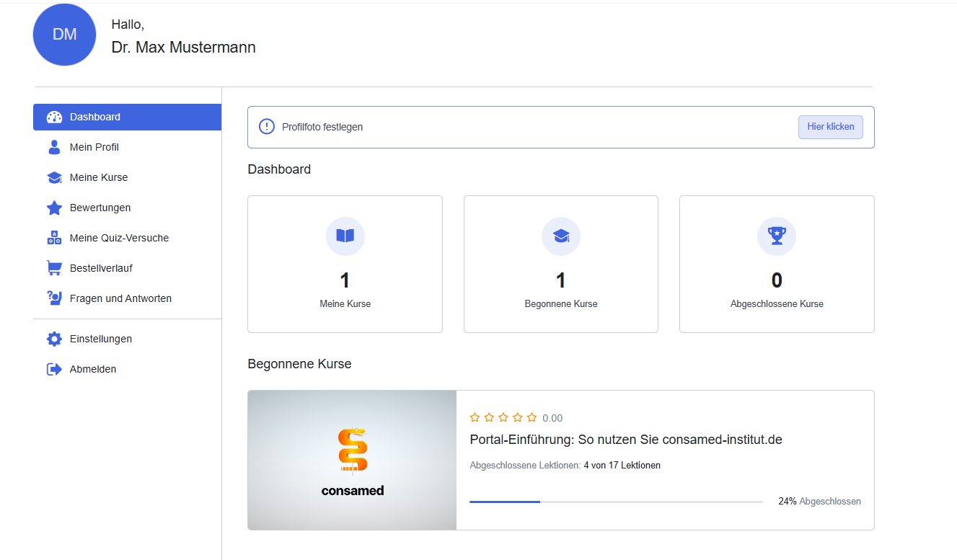Click the trophy icon for Abgeschlossene Kurse

pos(777,236)
